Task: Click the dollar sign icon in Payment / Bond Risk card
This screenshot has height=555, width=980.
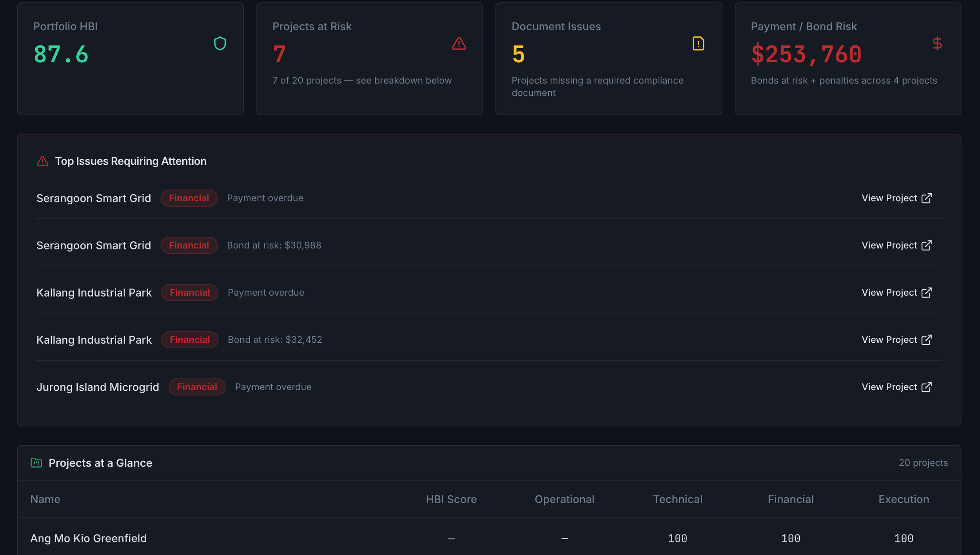Action: coord(937,44)
